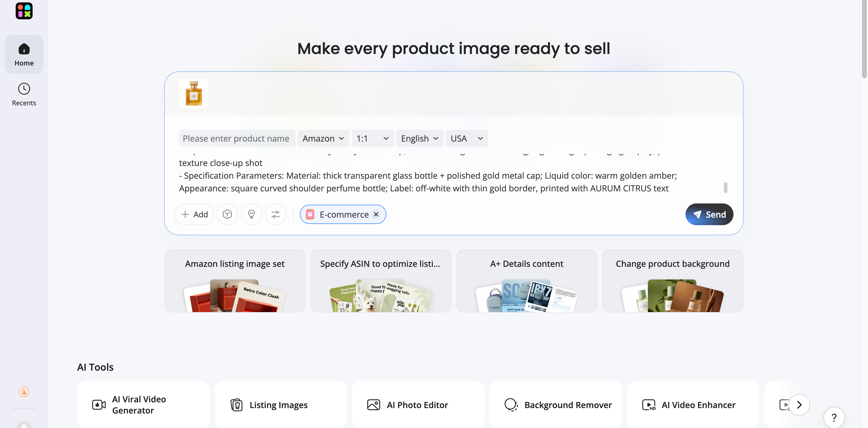This screenshot has height=428, width=868.
Task: Click the orange avatar icon in sidebar
Action: 24,391
